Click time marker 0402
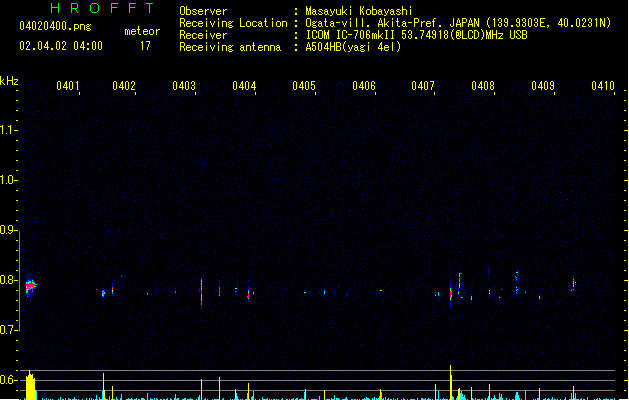Viewport: 629px width, 400px height. (x=124, y=86)
